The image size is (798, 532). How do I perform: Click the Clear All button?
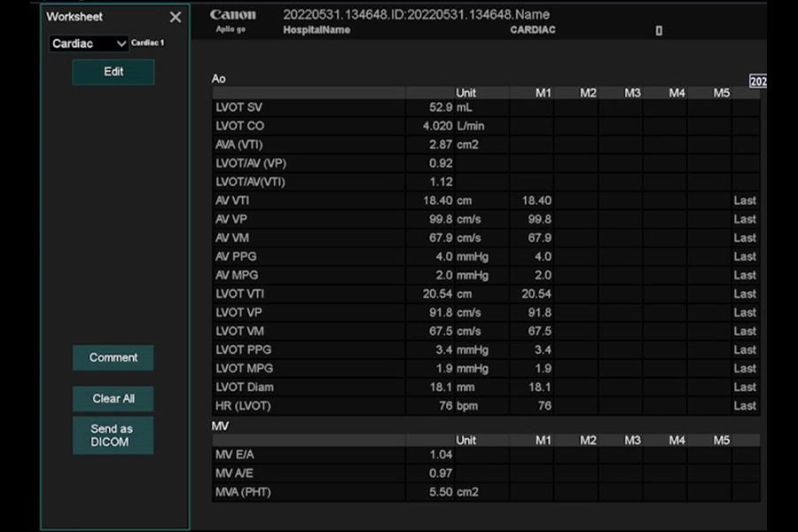coord(113,399)
